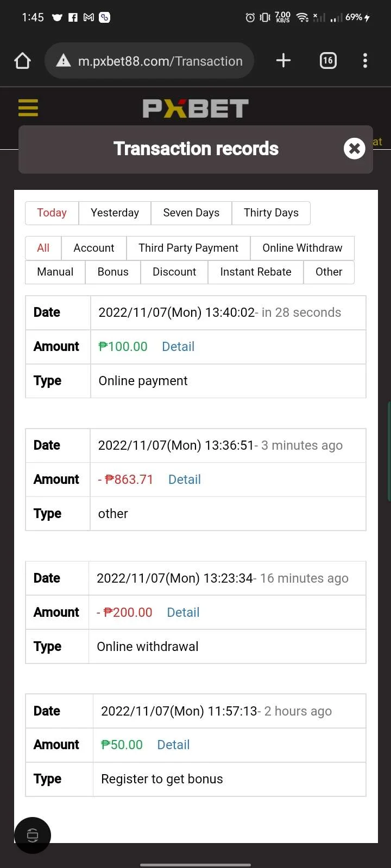The height and width of the screenshot is (868, 391).
Task: Select the Thirty Days filter
Action: pyautogui.click(x=271, y=213)
